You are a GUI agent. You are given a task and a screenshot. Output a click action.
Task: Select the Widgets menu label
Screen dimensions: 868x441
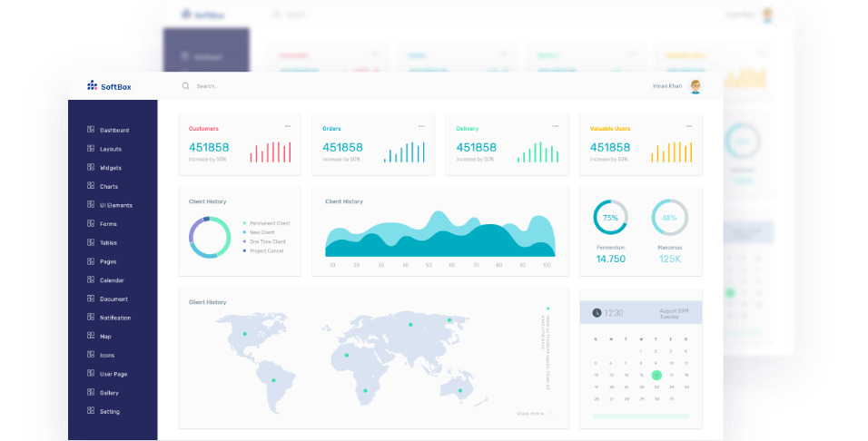click(x=111, y=168)
